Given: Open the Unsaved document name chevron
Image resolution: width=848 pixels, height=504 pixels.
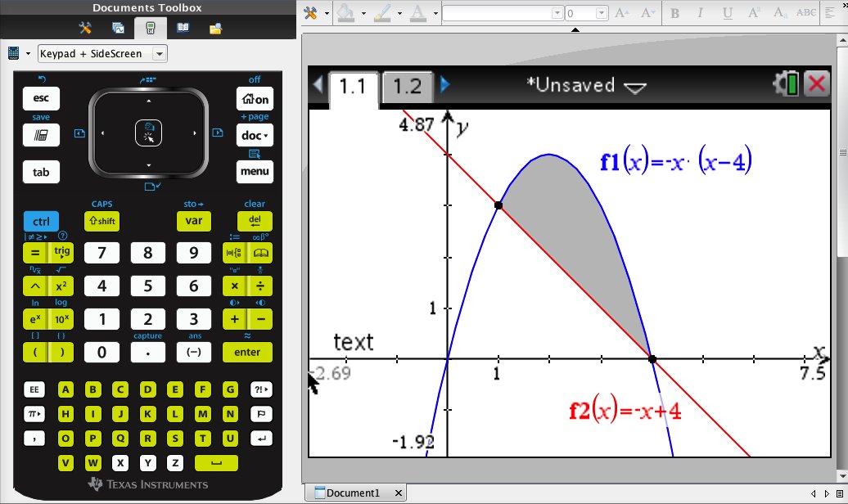Looking at the screenshot, I should (x=638, y=87).
